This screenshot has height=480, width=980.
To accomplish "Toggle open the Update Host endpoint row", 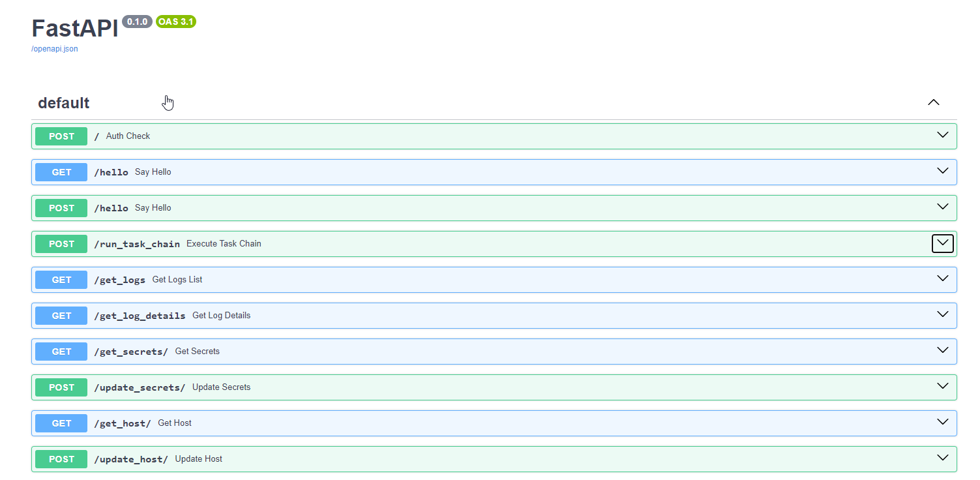I will coord(942,458).
